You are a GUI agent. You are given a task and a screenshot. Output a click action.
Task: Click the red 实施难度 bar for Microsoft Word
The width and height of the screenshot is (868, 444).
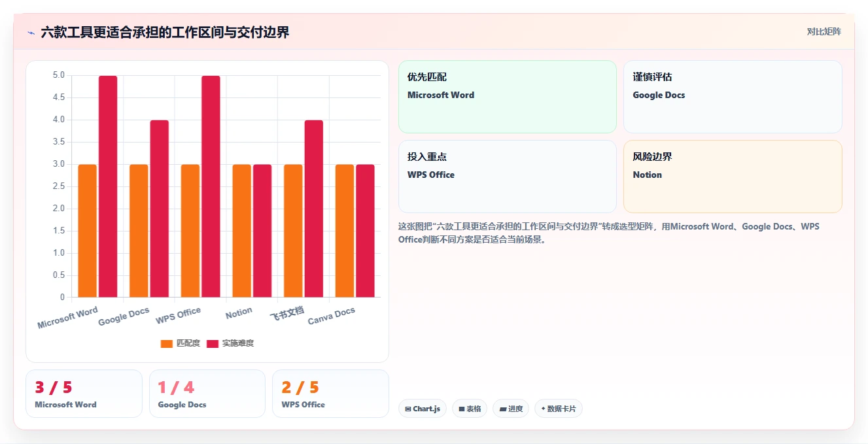[108, 186]
